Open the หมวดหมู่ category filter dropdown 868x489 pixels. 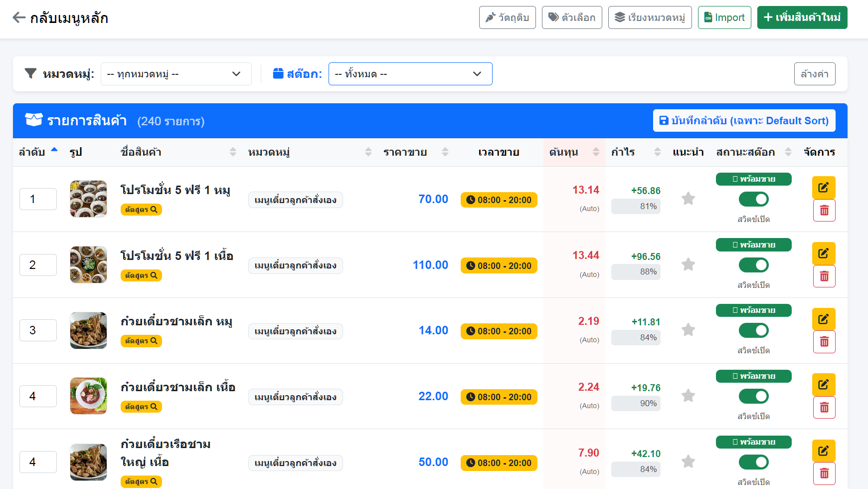(x=176, y=74)
